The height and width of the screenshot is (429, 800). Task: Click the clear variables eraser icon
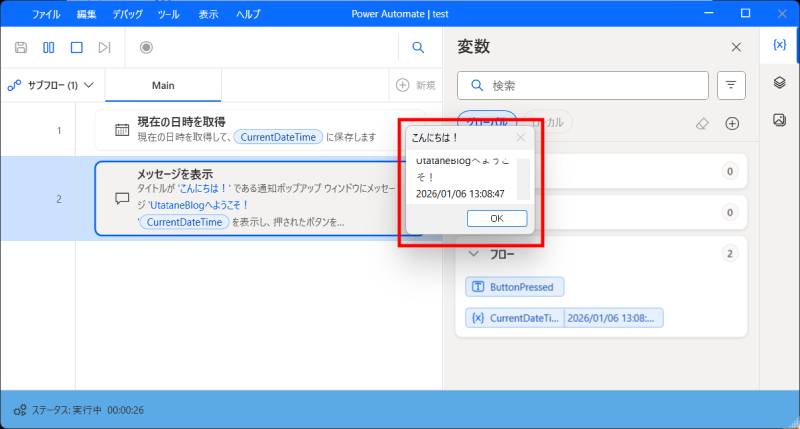(703, 123)
